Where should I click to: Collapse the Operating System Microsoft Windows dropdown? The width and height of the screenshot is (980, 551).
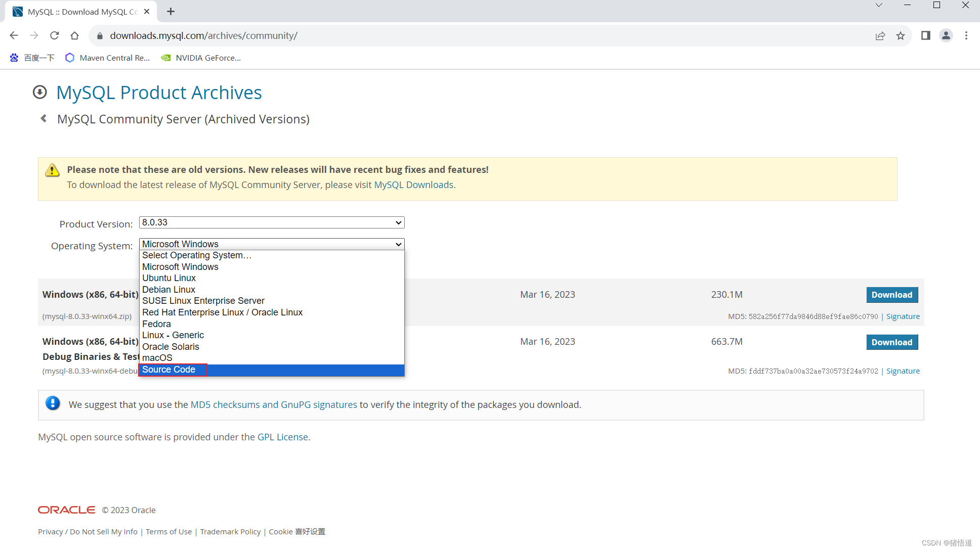tap(272, 244)
